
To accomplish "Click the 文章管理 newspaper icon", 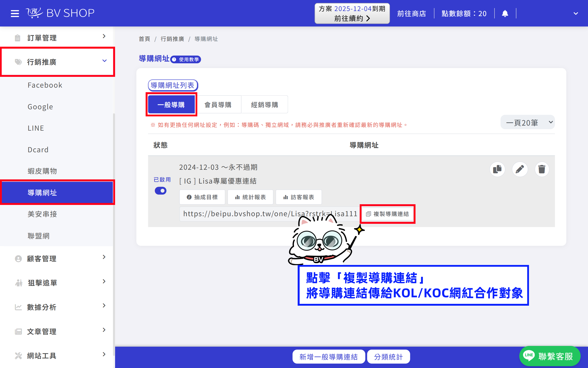I will point(18,331).
